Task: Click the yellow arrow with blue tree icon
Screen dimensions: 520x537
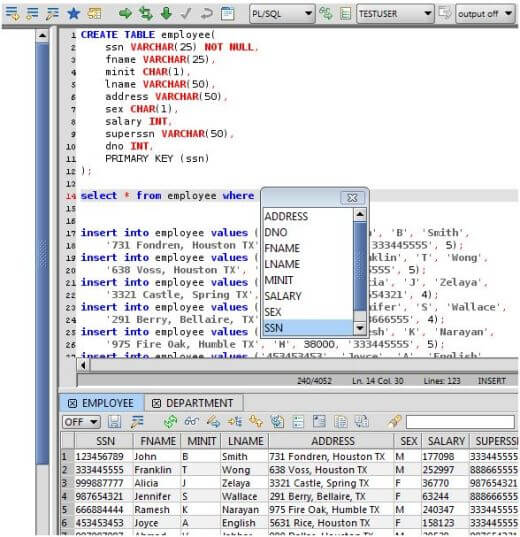Action: click(x=235, y=422)
